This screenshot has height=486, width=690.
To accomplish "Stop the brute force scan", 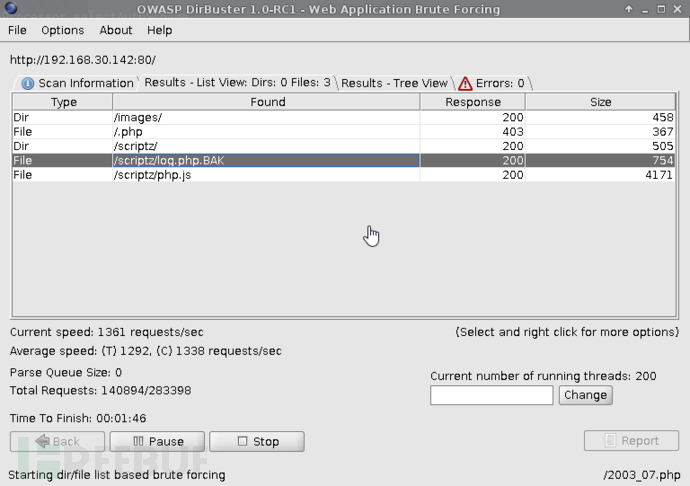I will click(257, 441).
